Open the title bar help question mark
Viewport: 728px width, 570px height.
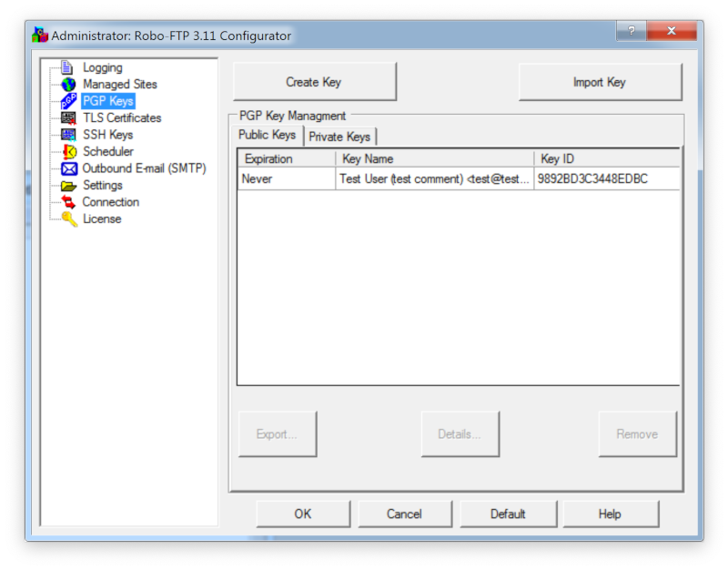631,31
